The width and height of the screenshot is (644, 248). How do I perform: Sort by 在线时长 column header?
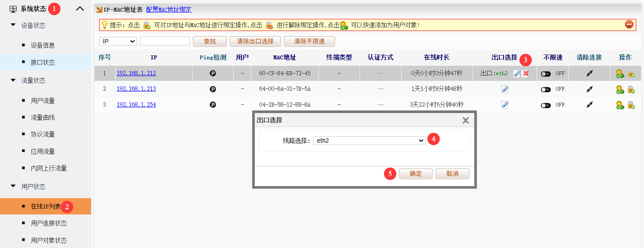tap(436, 57)
